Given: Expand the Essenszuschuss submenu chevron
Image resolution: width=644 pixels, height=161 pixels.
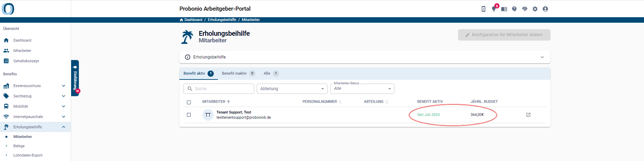Looking at the screenshot, I should [x=64, y=86].
